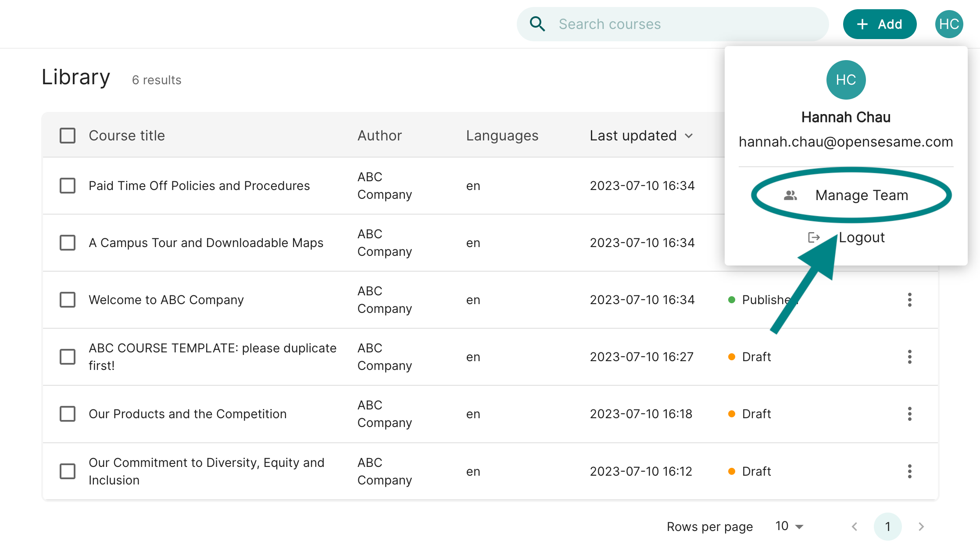Go to the previous page arrow
980x556 pixels.
854,526
